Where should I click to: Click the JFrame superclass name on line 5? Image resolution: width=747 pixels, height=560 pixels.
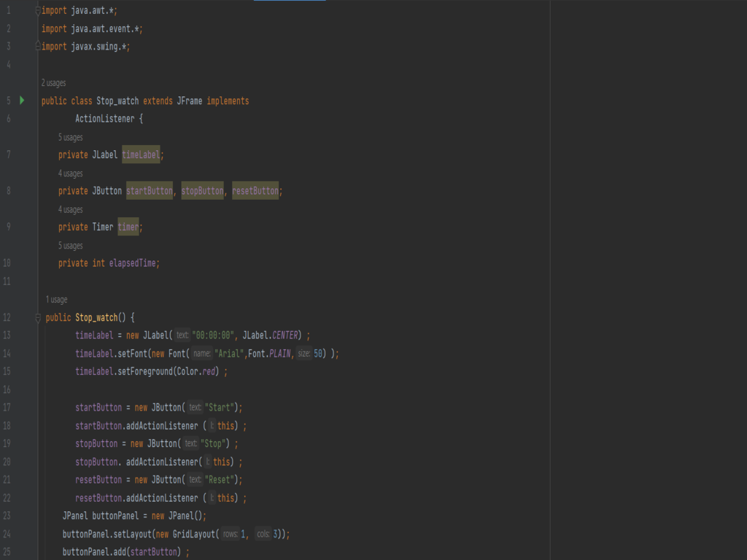(x=190, y=101)
